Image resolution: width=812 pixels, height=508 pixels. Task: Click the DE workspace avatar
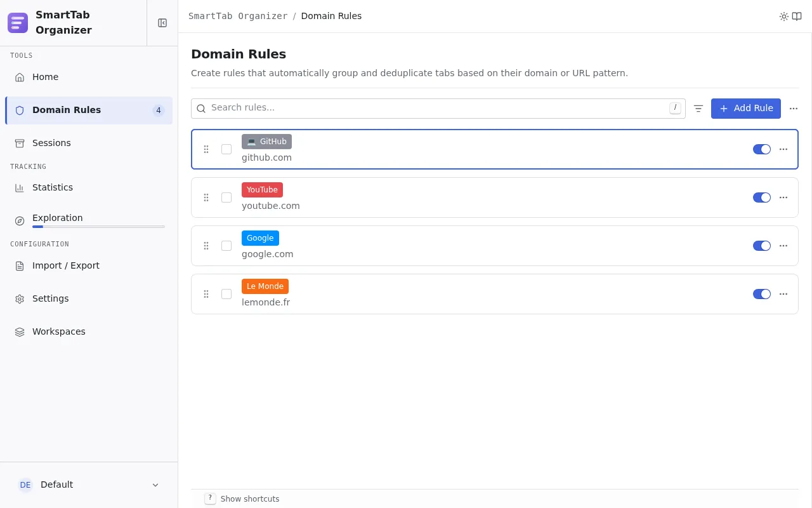(x=25, y=485)
